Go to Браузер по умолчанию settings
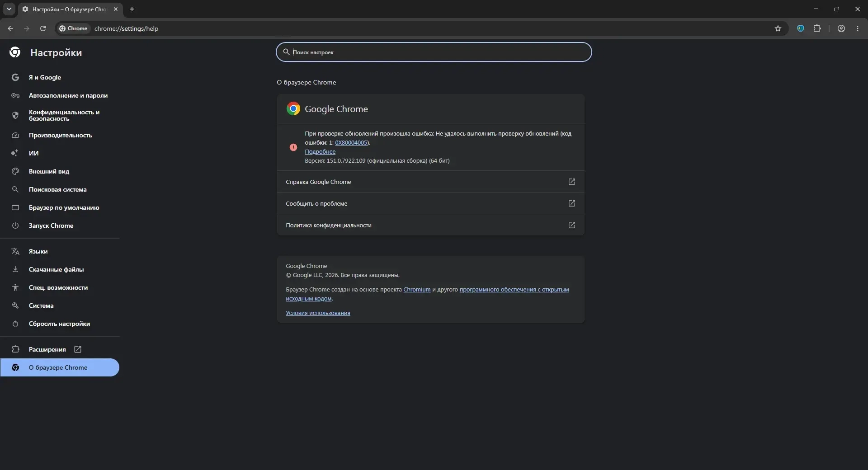868x470 pixels. pos(60,207)
